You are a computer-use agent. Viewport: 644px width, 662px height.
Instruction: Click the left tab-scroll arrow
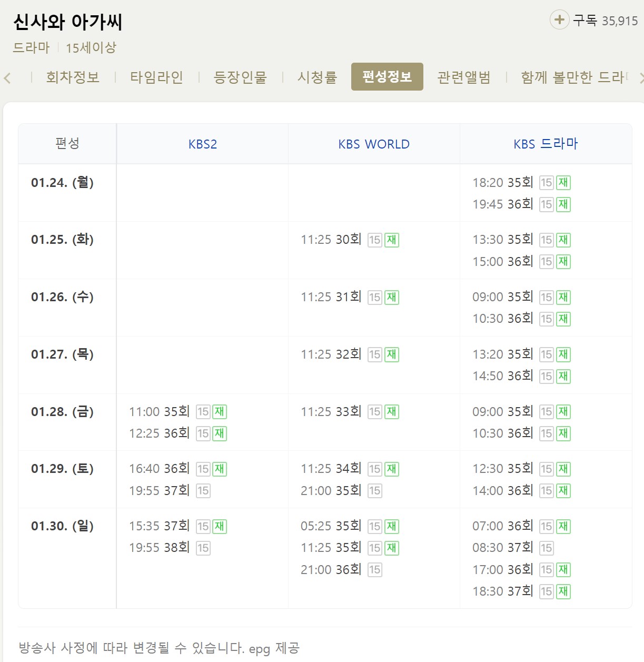pyautogui.click(x=7, y=78)
